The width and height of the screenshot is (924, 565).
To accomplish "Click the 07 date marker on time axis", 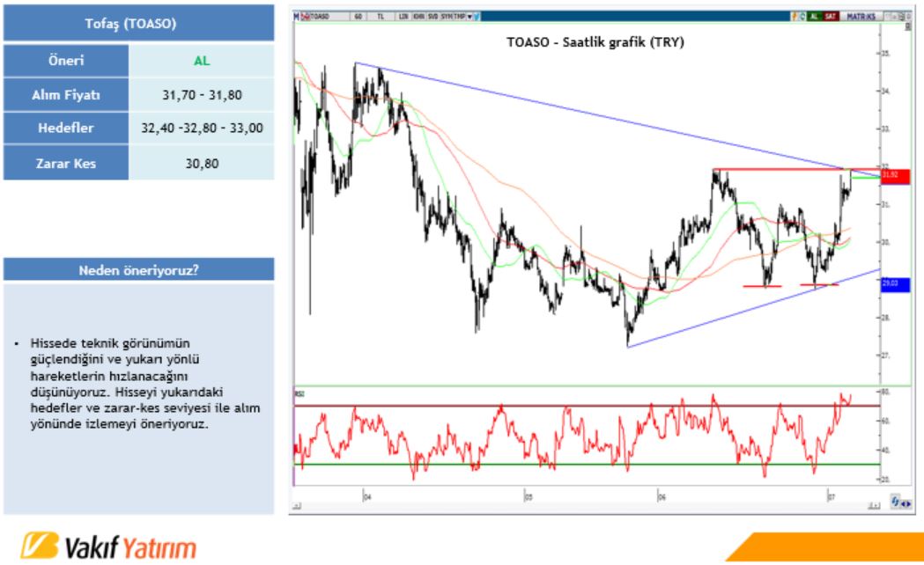I will 831,497.
